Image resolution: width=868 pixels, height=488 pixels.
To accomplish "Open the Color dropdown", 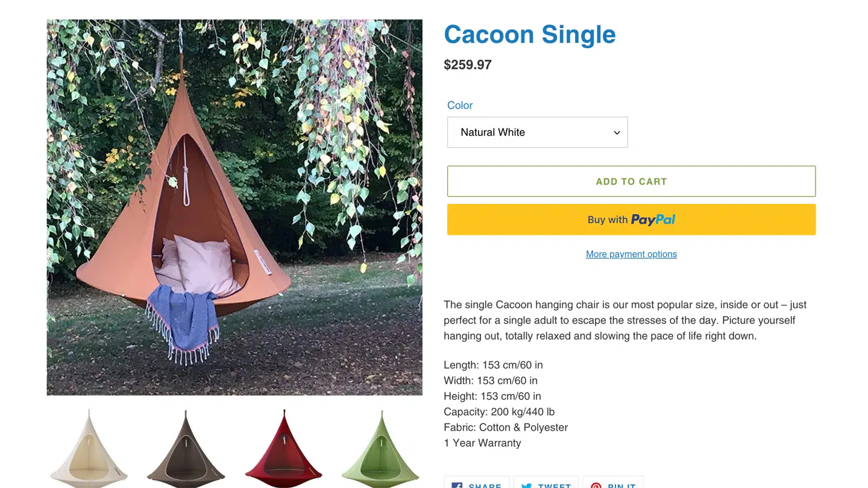I will [x=537, y=132].
